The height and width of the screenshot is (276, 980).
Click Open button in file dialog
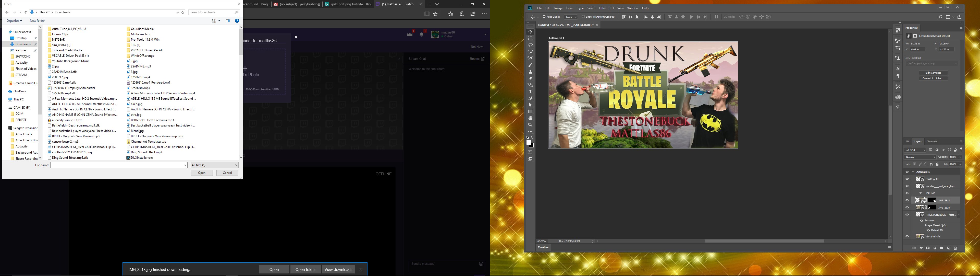click(x=202, y=173)
